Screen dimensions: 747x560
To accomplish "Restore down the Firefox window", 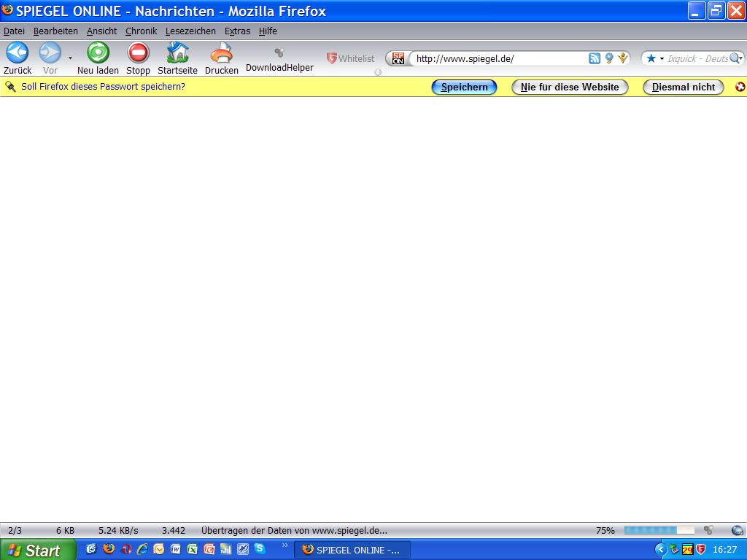I will (x=716, y=10).
